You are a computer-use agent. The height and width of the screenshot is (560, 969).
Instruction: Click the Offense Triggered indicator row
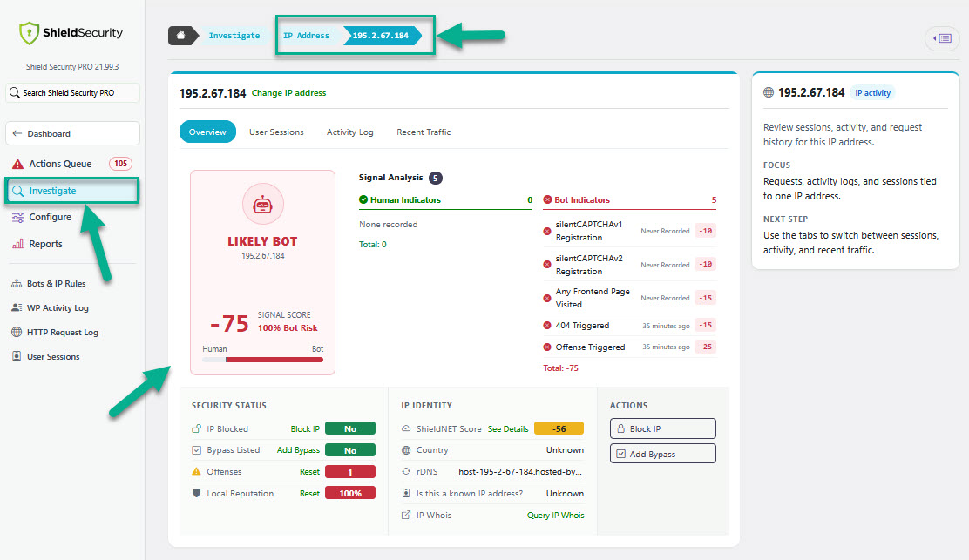point(629,347)
